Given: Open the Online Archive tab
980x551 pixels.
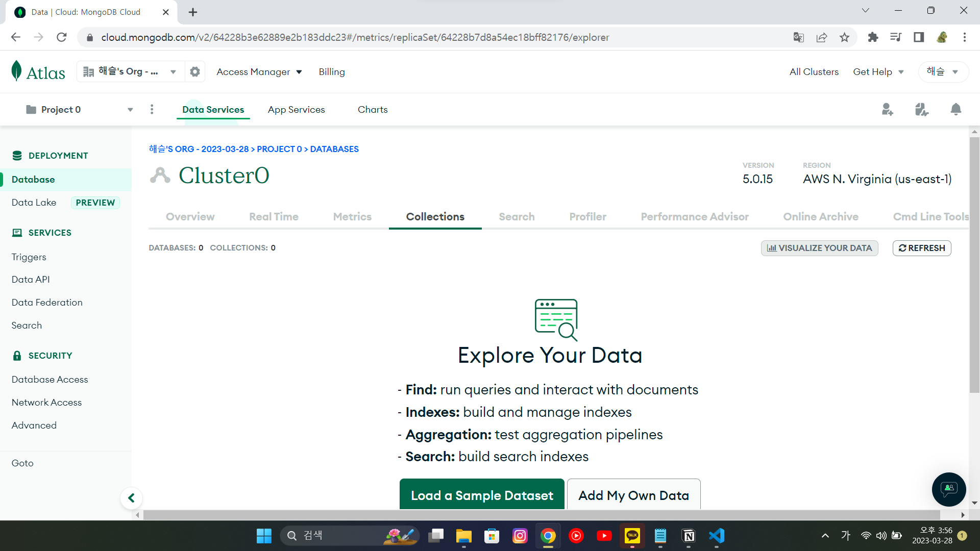Looking at the screenshot, I should coord(821,217).
